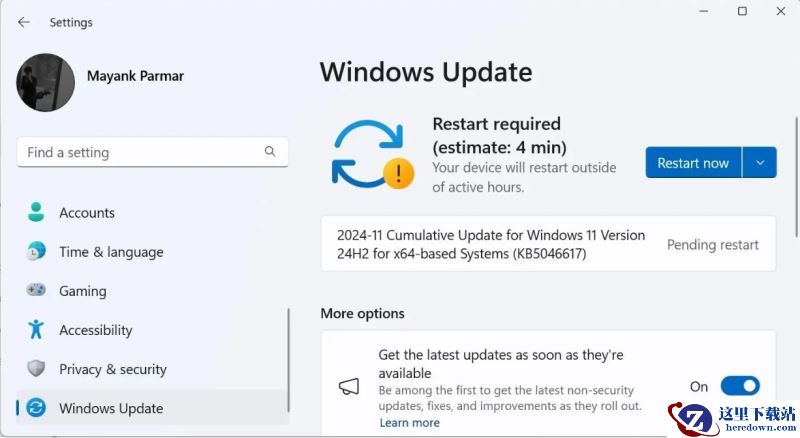800x438 pixels.
Task: Go back using the arrow icon
Action: point(23,22)
